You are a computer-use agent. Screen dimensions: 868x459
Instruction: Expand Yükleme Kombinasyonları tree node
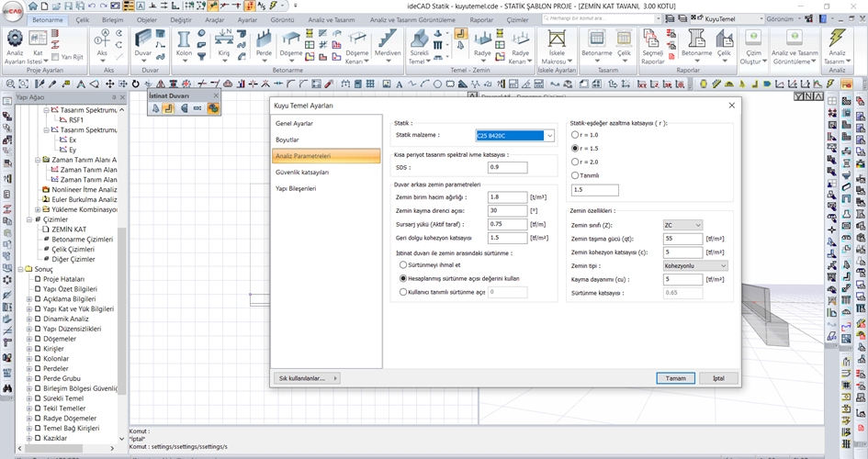(x=38, y=209)
